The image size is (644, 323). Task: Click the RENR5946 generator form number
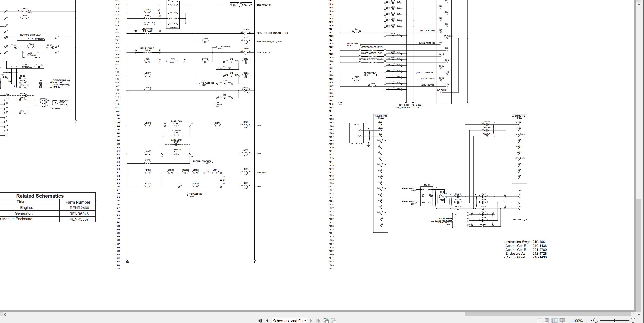point(79,214)
